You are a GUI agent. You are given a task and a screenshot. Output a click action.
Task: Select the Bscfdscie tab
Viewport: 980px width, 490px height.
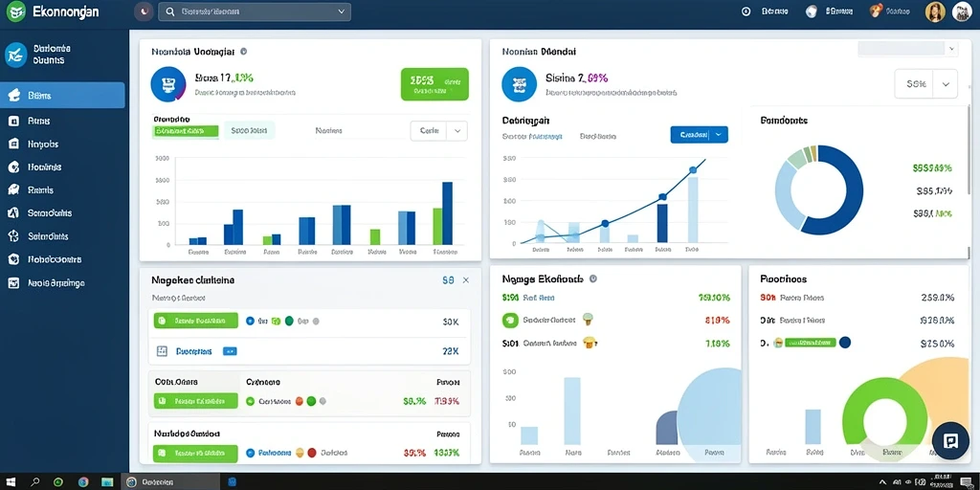click(598, 136)
